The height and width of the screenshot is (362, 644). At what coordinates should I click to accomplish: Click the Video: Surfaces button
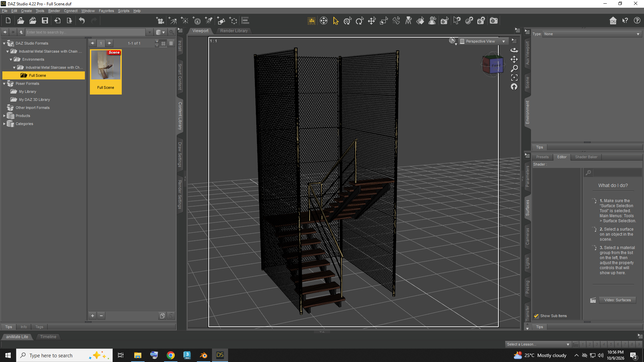pyautogui.click(x=618, y=300)
